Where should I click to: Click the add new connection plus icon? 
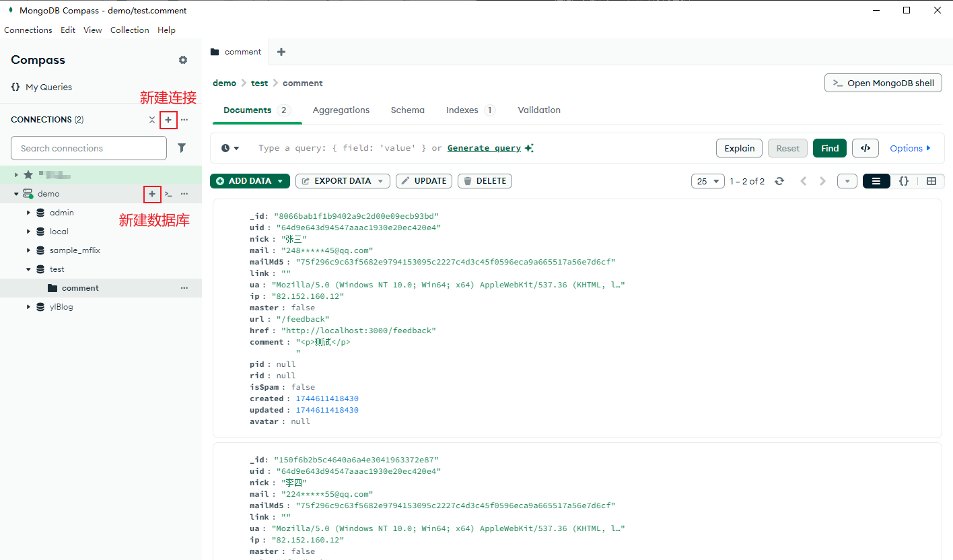pyautogui.click(x=168, y=120)
